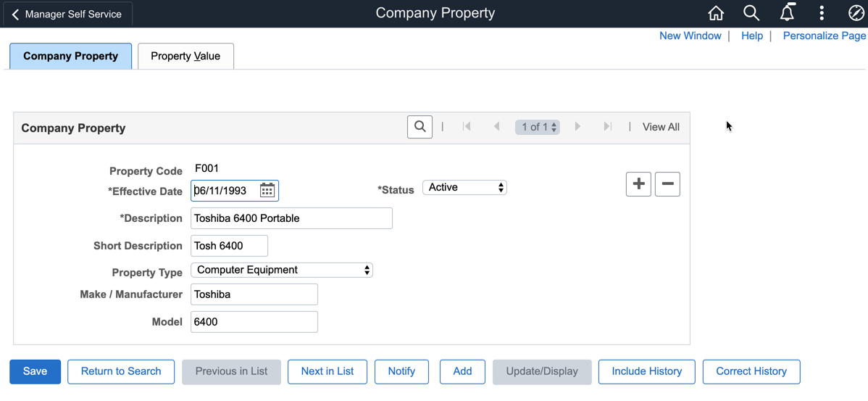
Task: Open the 1 of 1 row selector
Action: click(x=538, y=127)
